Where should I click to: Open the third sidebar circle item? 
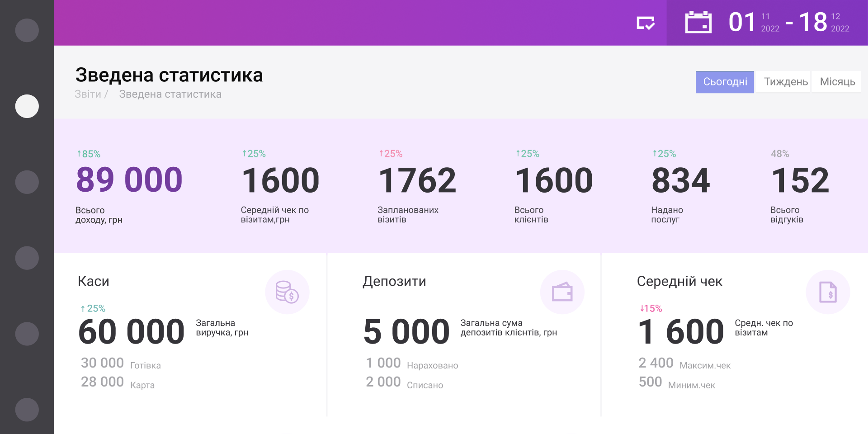click(27, 182)
